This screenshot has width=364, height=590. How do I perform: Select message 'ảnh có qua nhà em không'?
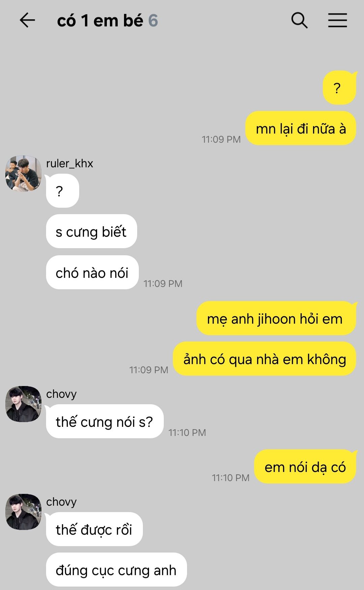265,359
